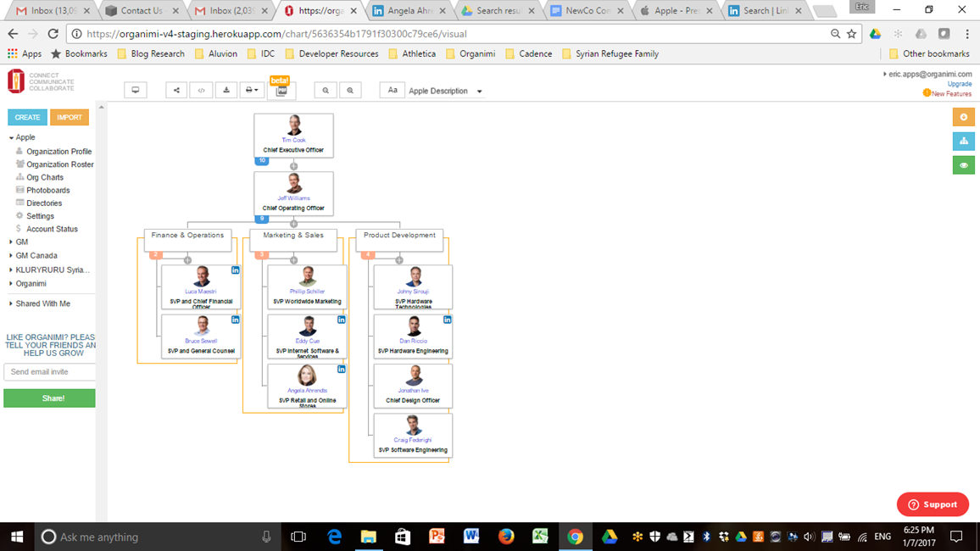Select the Product Development department box
This screenshot has width=980, height=551.
[x=399, y=240]
